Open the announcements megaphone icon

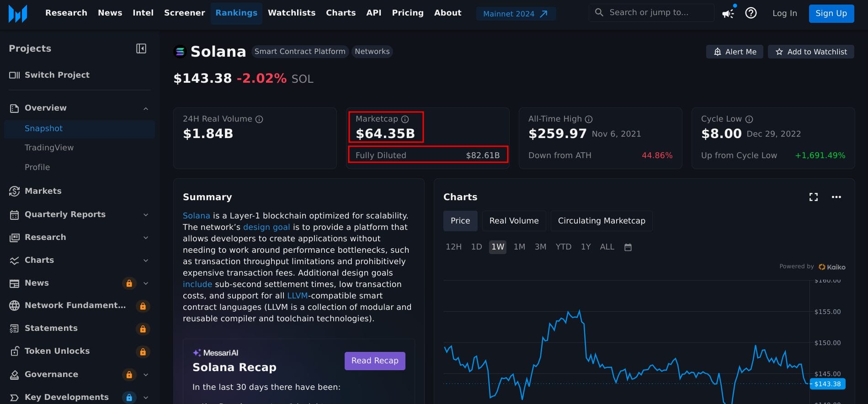pos(728,13)
